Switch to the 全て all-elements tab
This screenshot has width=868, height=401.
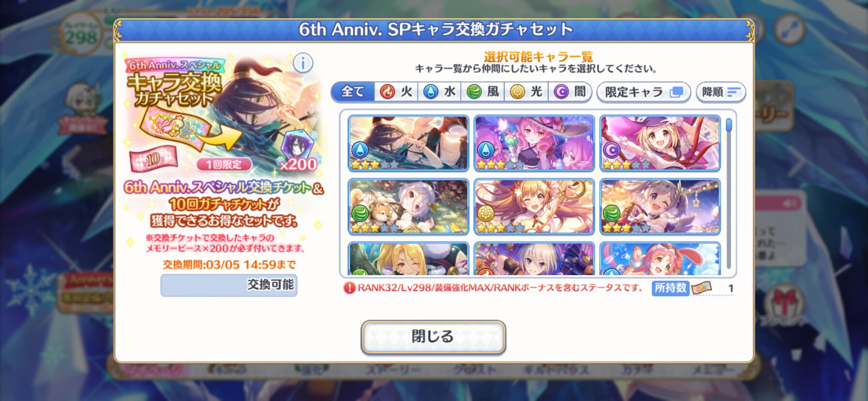[x=353, y=92]
